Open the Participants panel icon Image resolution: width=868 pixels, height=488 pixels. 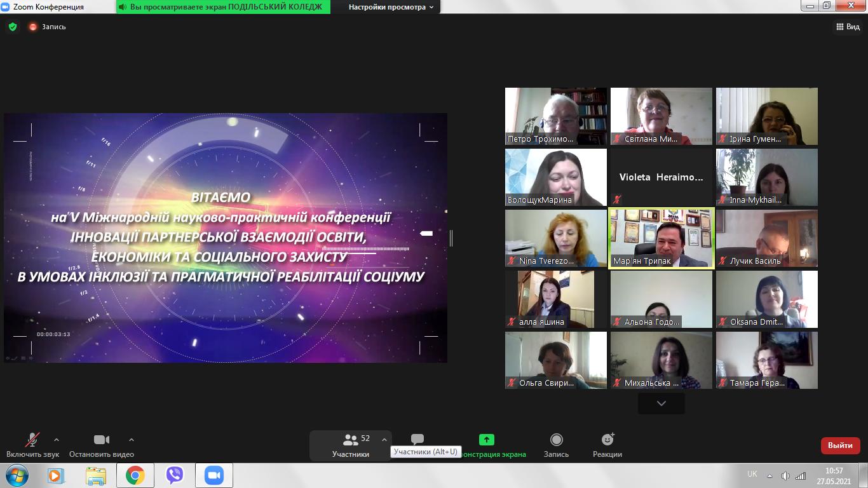[350, 440]
